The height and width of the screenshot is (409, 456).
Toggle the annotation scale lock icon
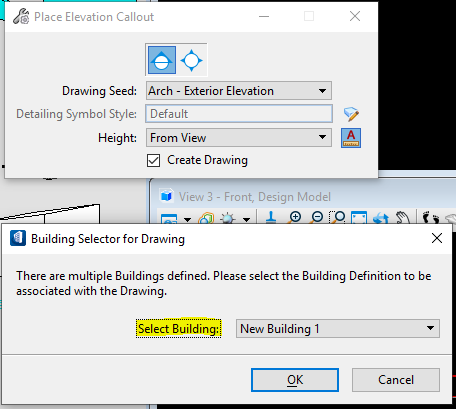click(351, 138)
